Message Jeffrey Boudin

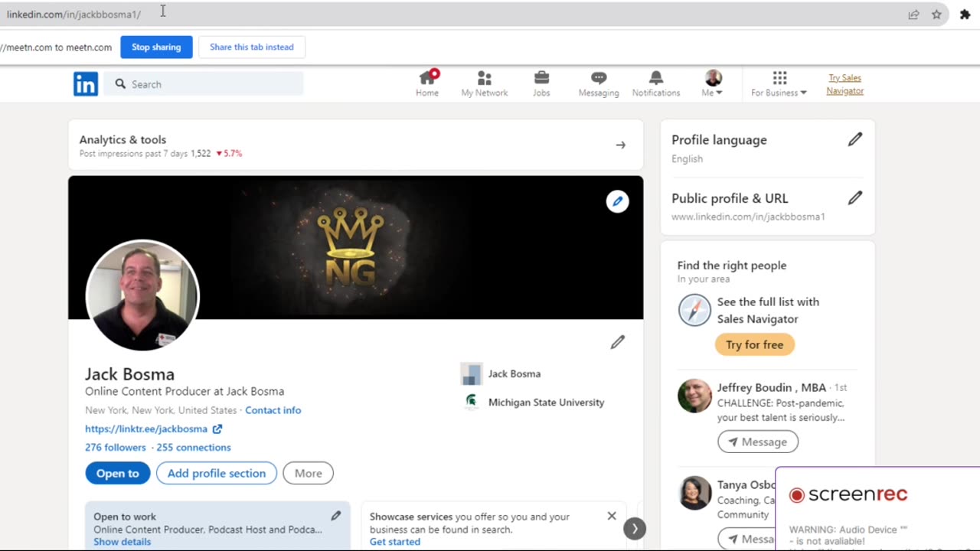point(758,442)
